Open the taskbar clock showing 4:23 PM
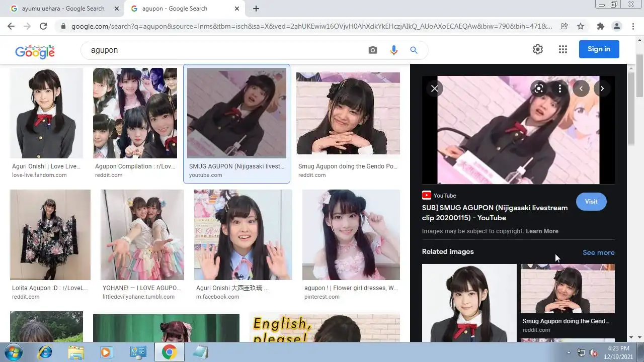The width and height of the screenshot is (644, 362). click(x=618, y=352)
